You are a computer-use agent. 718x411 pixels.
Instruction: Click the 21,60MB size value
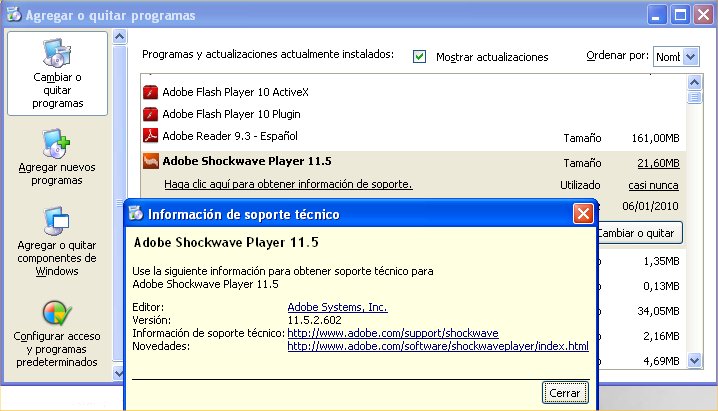pos(658,163)
